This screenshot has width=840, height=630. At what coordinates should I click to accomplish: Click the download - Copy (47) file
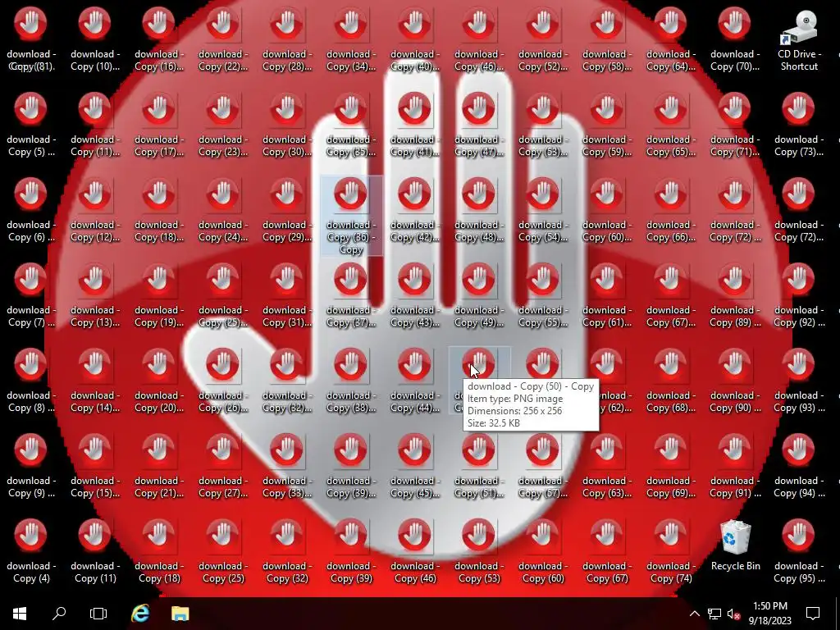click(479, 126)
